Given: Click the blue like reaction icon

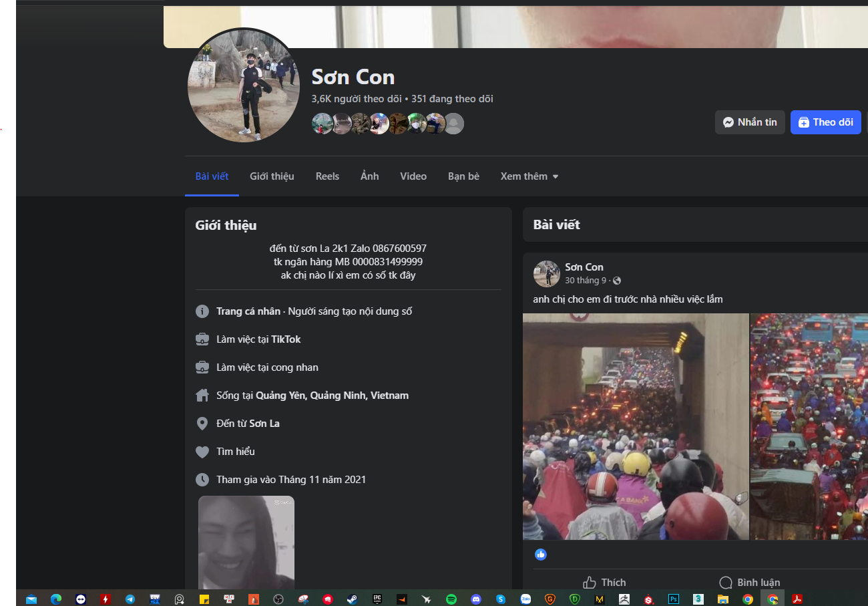Looking at the screenshot, I should point(541,555).
